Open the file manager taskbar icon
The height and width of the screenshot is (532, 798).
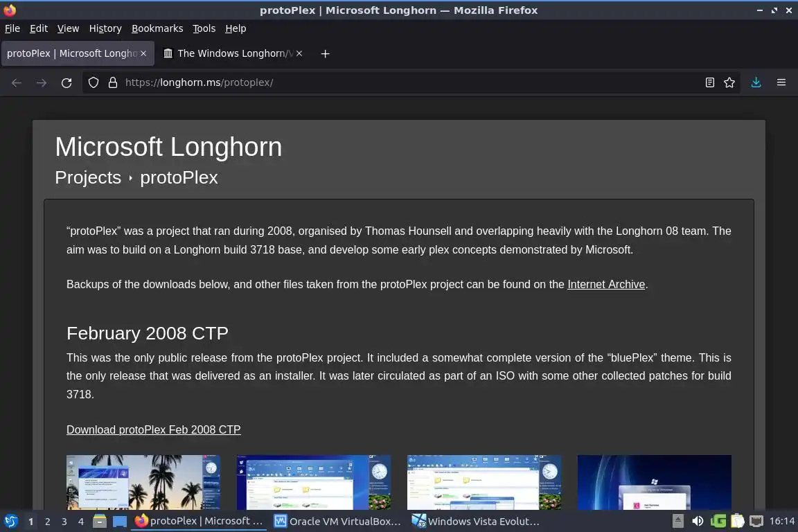pyautogui.click(x=100, y=522)
